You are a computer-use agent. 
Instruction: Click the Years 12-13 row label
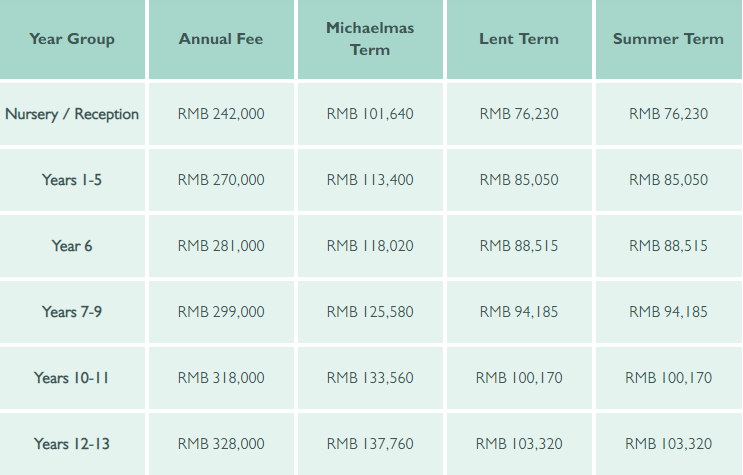tap(72, 444)
